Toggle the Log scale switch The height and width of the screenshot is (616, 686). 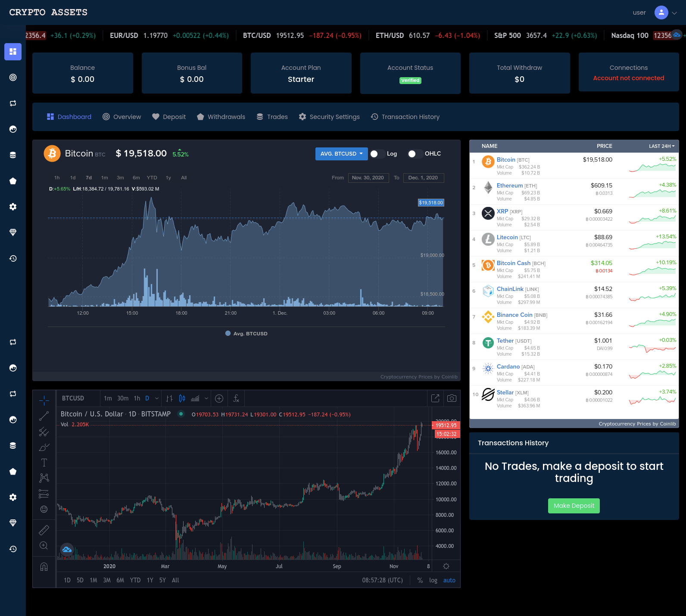click(x=377, y=154)
